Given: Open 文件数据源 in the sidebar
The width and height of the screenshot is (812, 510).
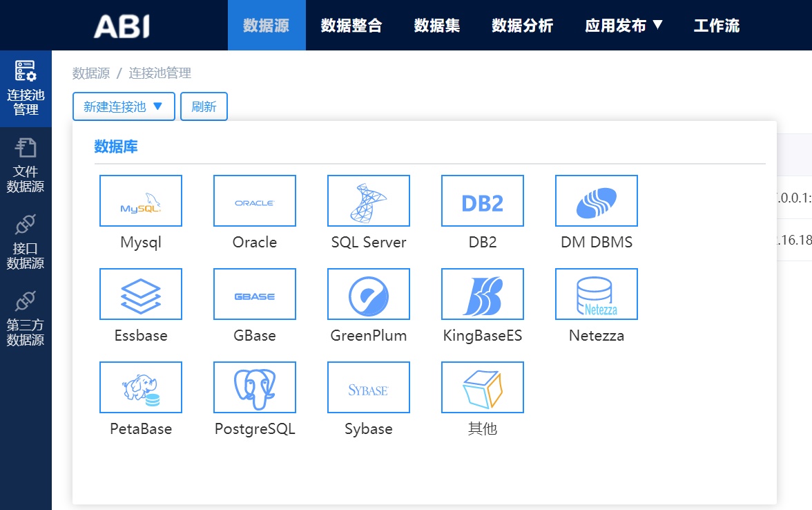Looking at the screenshot, I should click(26, 165).
